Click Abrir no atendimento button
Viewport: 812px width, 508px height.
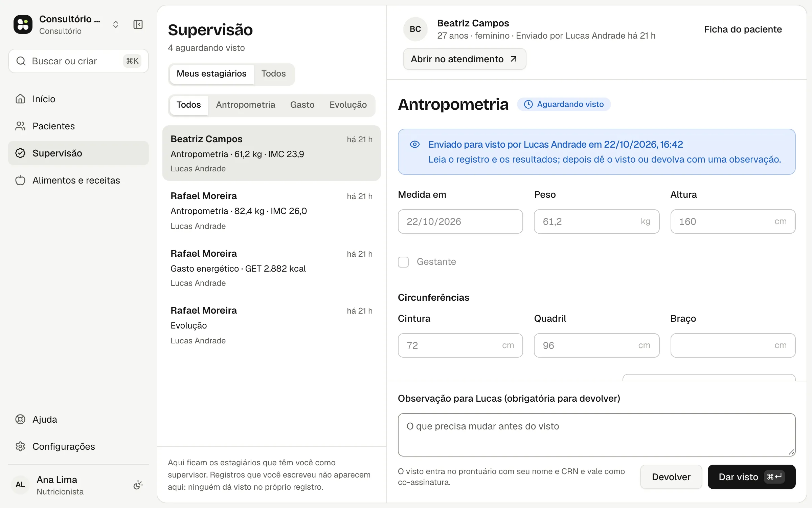(465, 59)
